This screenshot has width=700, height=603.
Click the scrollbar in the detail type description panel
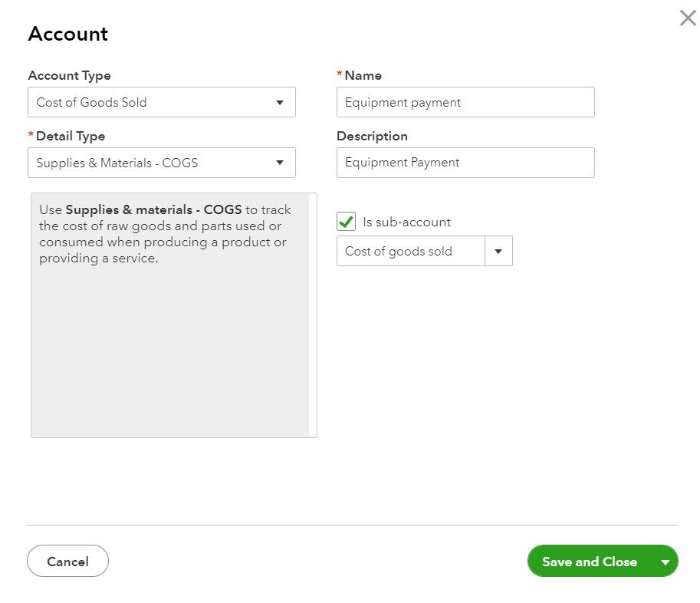point(313,315)
